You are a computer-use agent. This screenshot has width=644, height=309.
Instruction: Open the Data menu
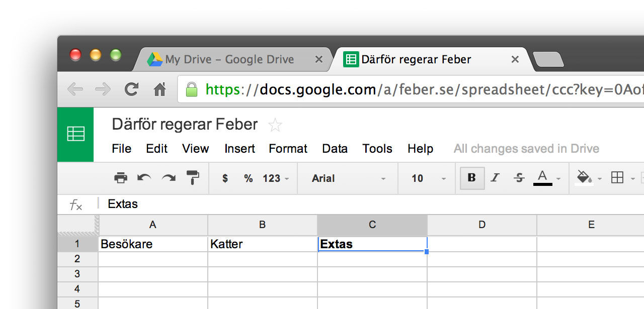[335, 149]
